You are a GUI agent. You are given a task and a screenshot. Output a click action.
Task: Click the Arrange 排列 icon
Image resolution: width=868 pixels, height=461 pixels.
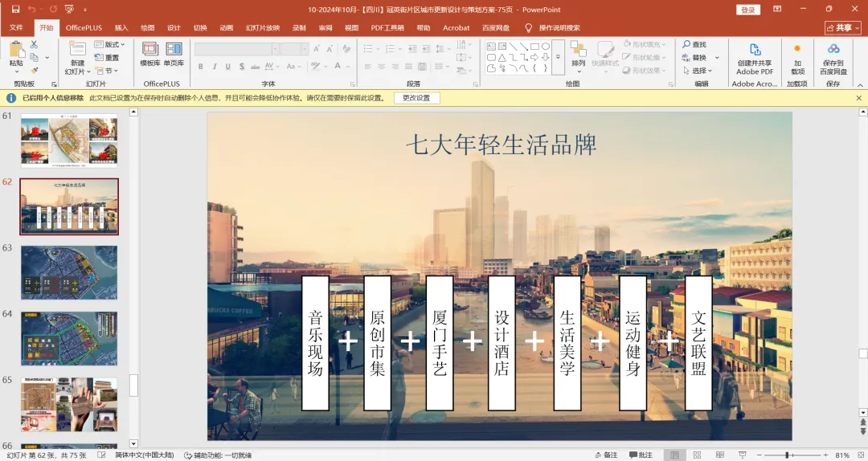[579, 50]
